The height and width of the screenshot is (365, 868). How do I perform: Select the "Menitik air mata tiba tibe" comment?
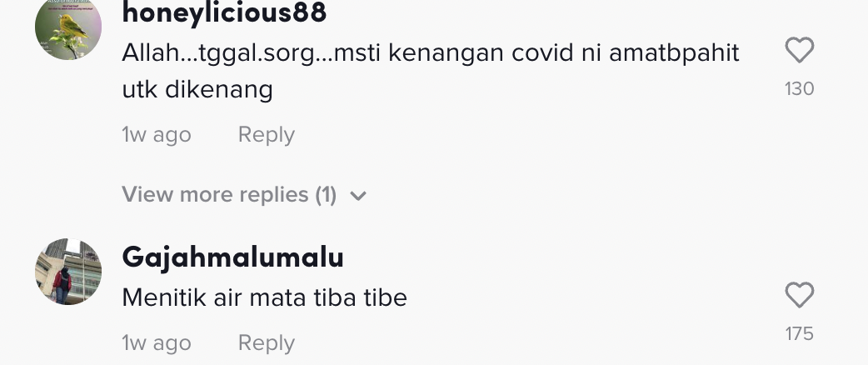click(264, 297)
